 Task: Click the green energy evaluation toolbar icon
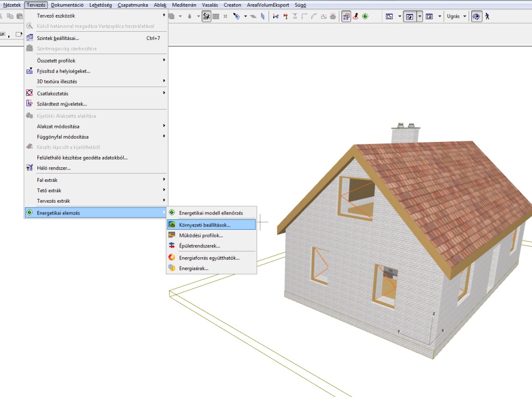365,16
